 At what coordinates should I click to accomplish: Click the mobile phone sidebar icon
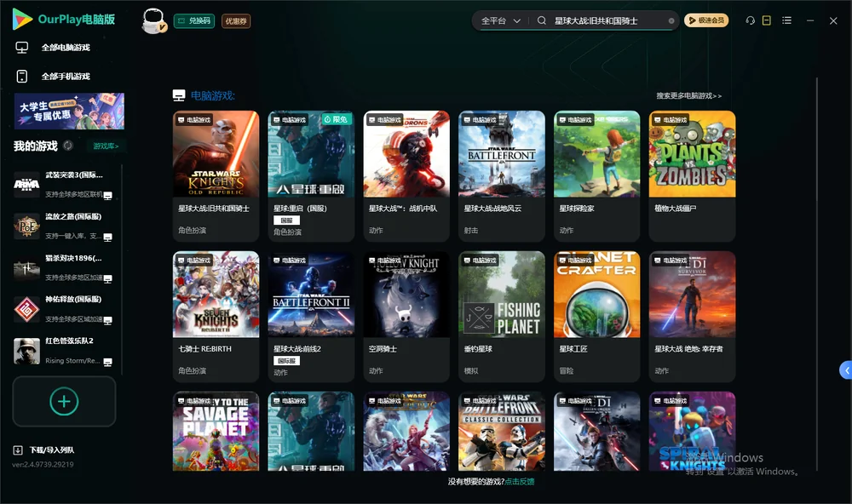22,77
